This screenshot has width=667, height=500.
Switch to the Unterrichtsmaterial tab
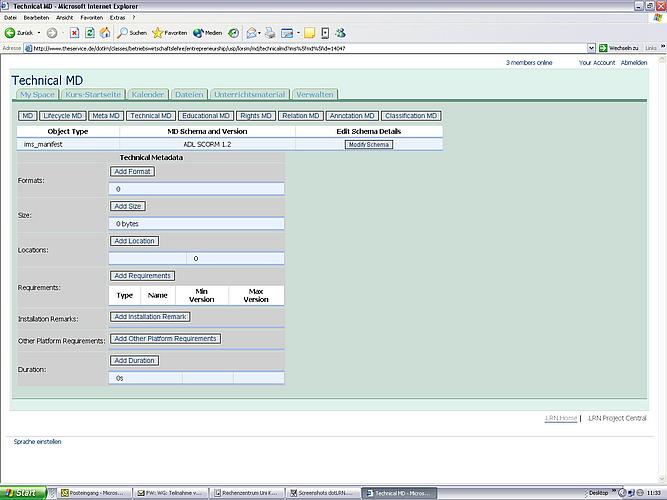click(x=250, y=94)
